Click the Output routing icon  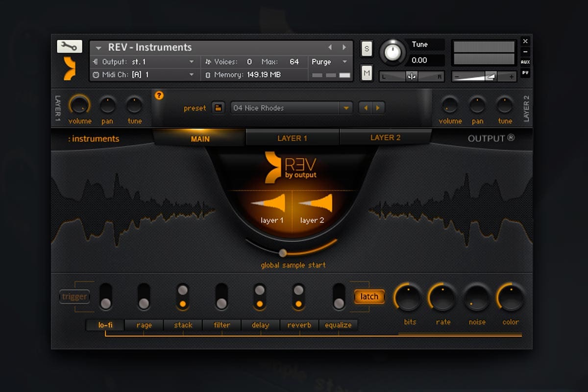tap(96, 62)
